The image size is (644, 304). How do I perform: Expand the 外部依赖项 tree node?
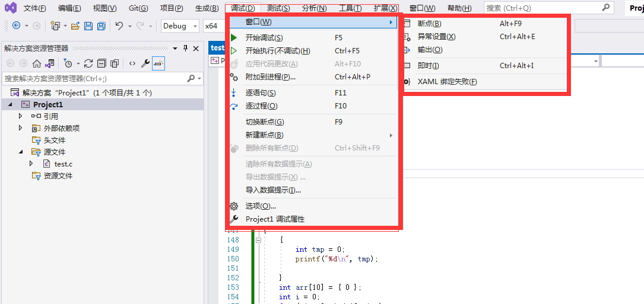(20, 129)
